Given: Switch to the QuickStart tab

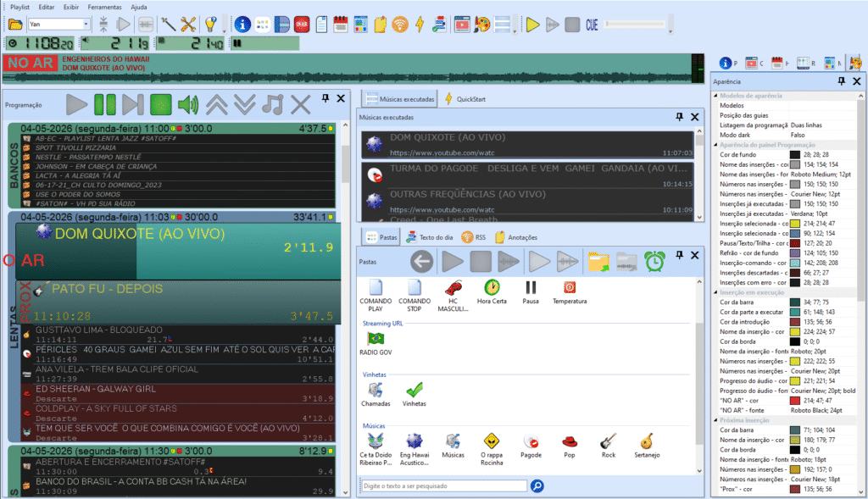Looking at the screenshot, I should pyautogui.click(x=465, y=99).
